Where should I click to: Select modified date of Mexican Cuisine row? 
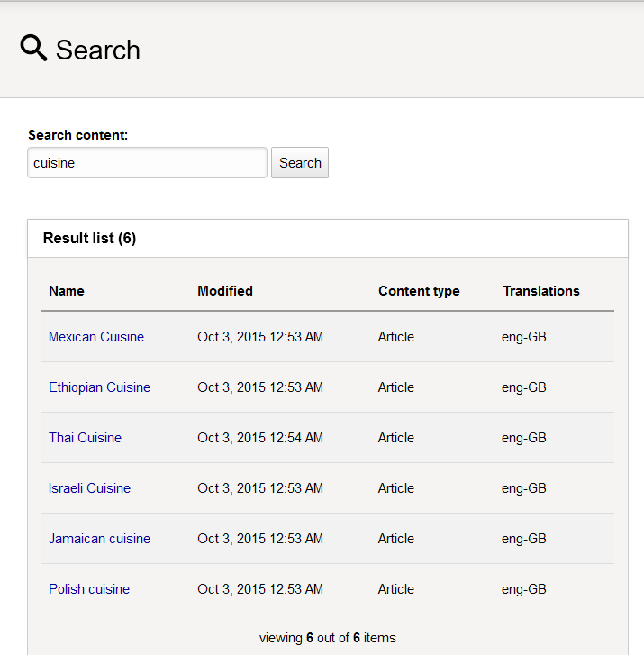point(260,337)
